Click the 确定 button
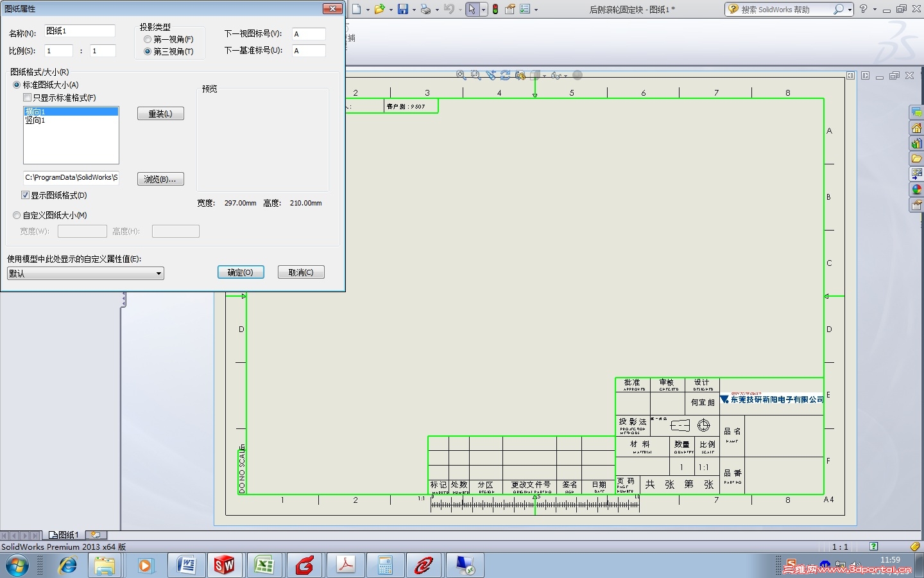Image resolution: width=924 pixels, height=578 pixels. pyautogui.click(x=241, y=272)
